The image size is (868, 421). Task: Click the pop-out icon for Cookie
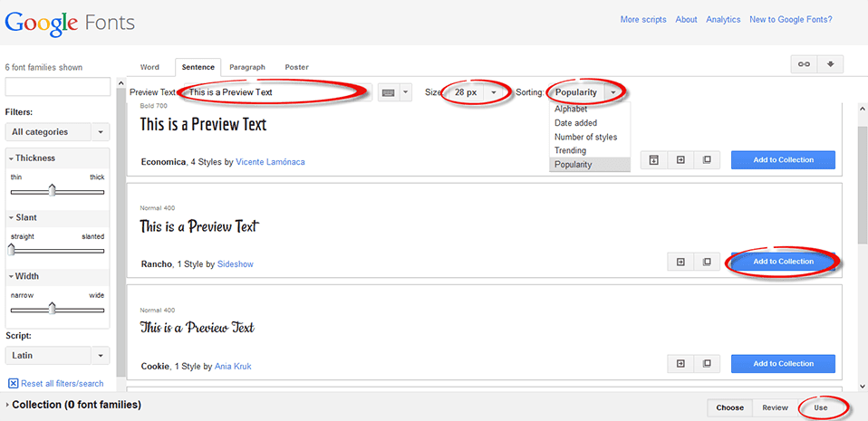pyautogui.click(x=707, y=363)
